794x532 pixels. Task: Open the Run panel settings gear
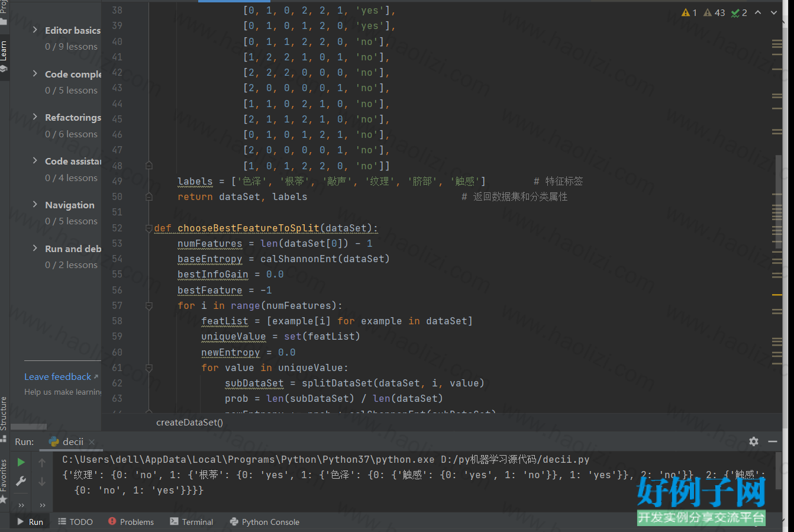753,441
